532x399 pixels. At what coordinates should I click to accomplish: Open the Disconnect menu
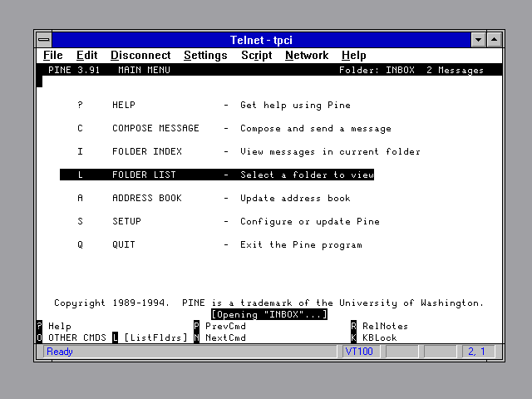(x=140, y=56)
